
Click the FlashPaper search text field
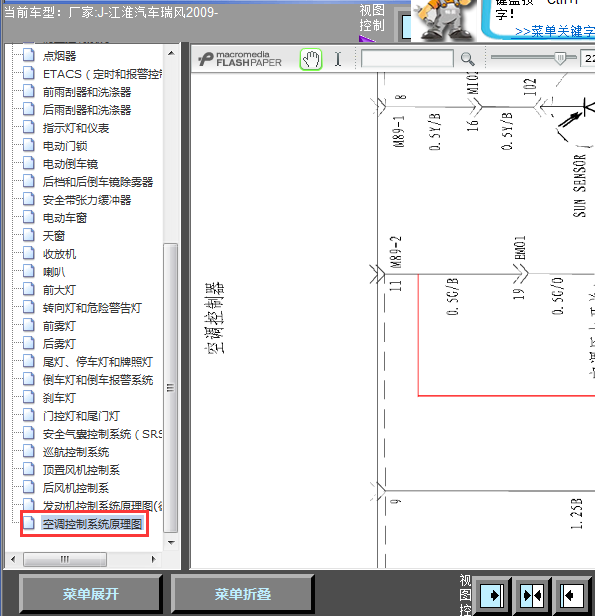tap(407, 59)
